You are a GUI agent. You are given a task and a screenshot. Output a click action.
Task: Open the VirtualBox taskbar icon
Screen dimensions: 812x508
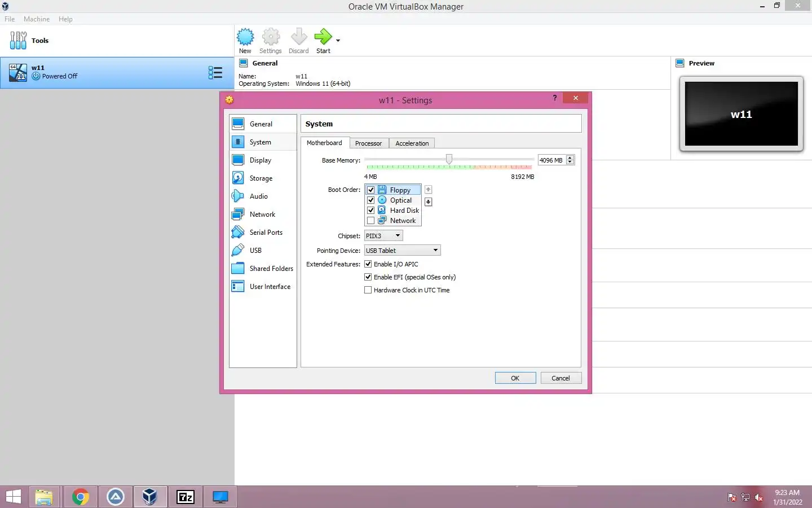150,497
